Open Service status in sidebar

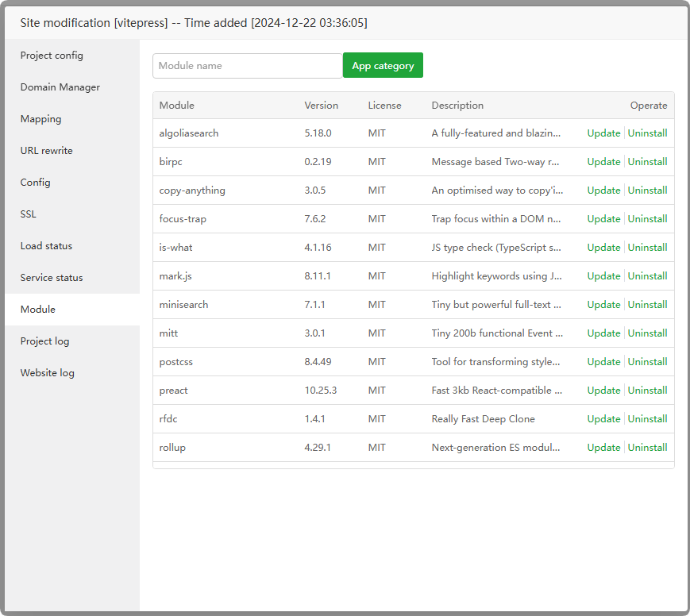coord(52,278)
